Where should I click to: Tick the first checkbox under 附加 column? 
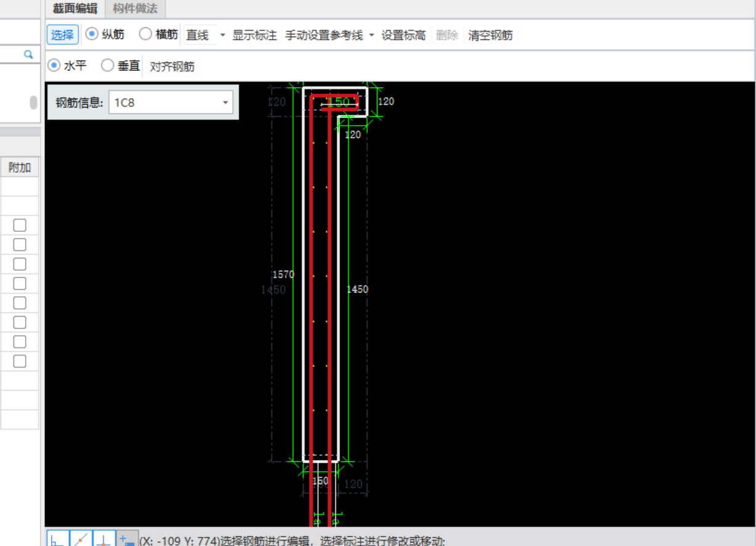[20, 225]
